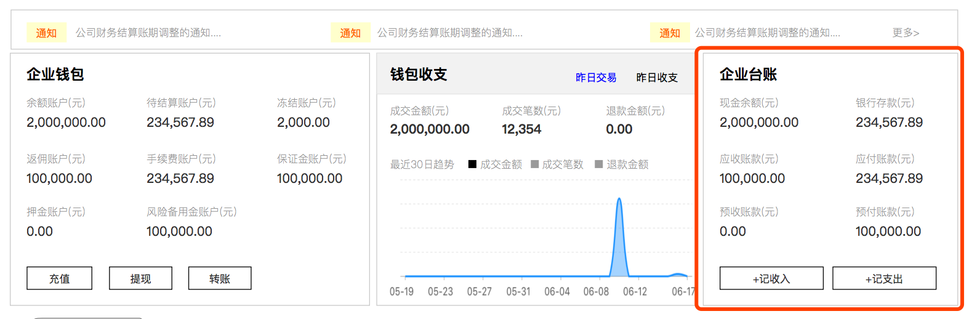
Task: Click the 100,000.00 value under 保证金账户
Action: coord(310,179)
